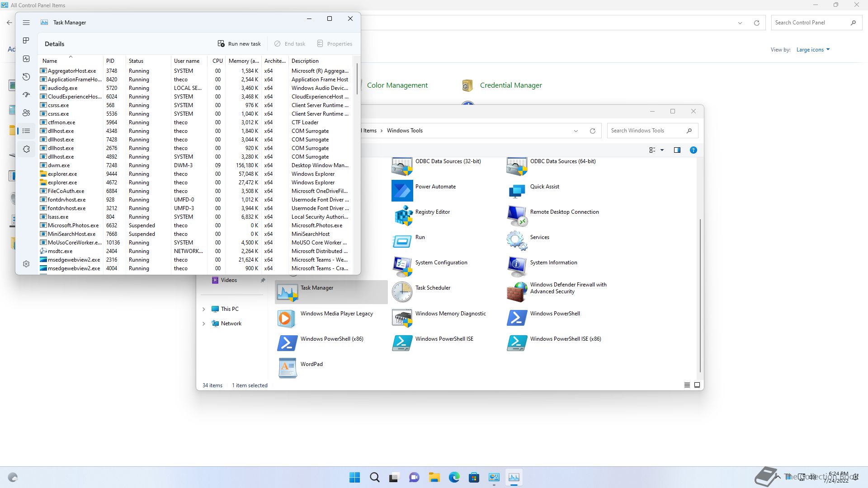The height and width of the screenshot is (488, 868).
Task: Open Startup apps page in Task Manager
Action: point(26,95)
